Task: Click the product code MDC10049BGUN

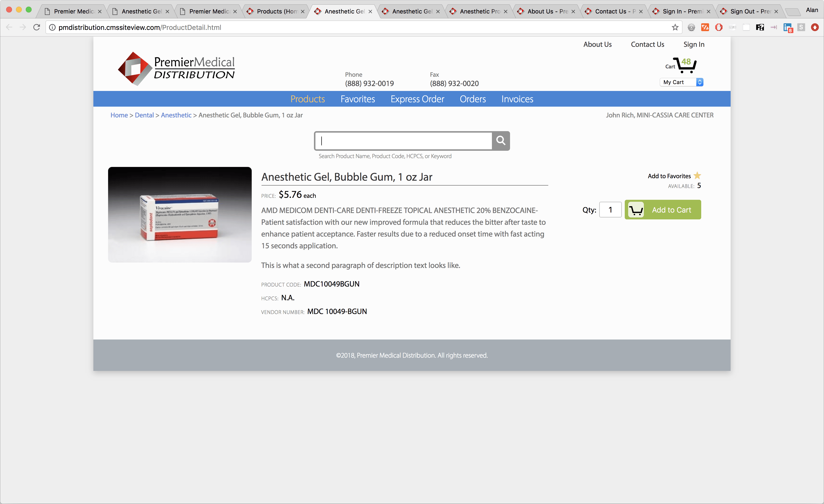Action: tap(331, 284)
